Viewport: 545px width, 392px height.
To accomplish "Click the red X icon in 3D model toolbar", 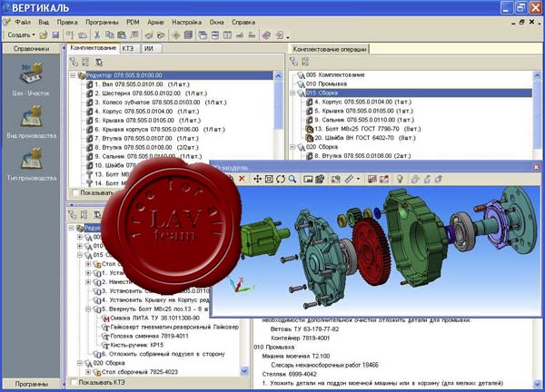I will tap(242, 179).
